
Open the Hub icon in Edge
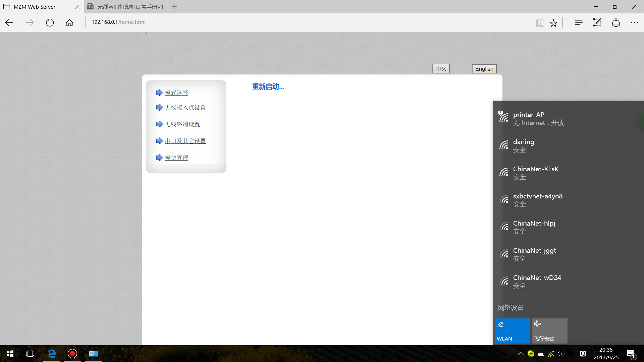tap(579, 22)
